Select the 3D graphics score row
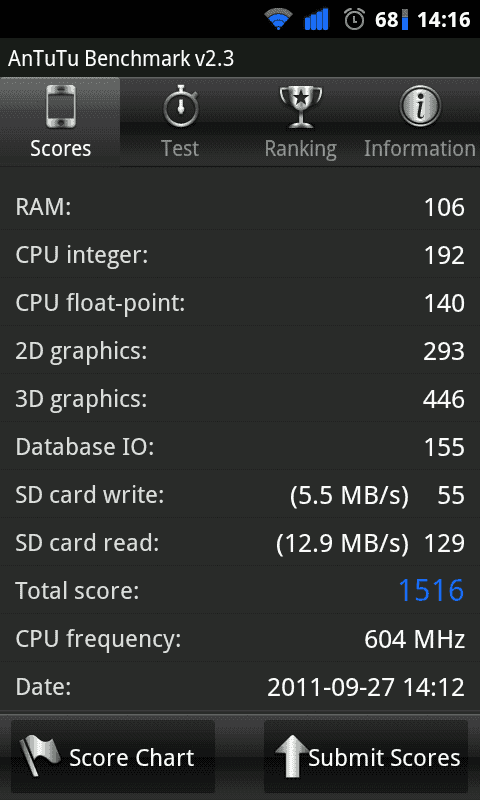The width and height of the screenshot is (480, 800). [x=240, y=398]
